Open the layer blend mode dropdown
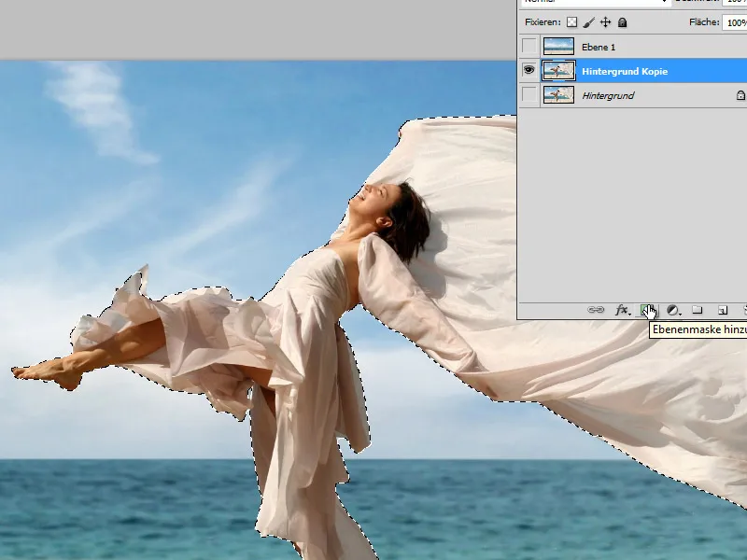 pyautogui.click(x=595, y=2)
